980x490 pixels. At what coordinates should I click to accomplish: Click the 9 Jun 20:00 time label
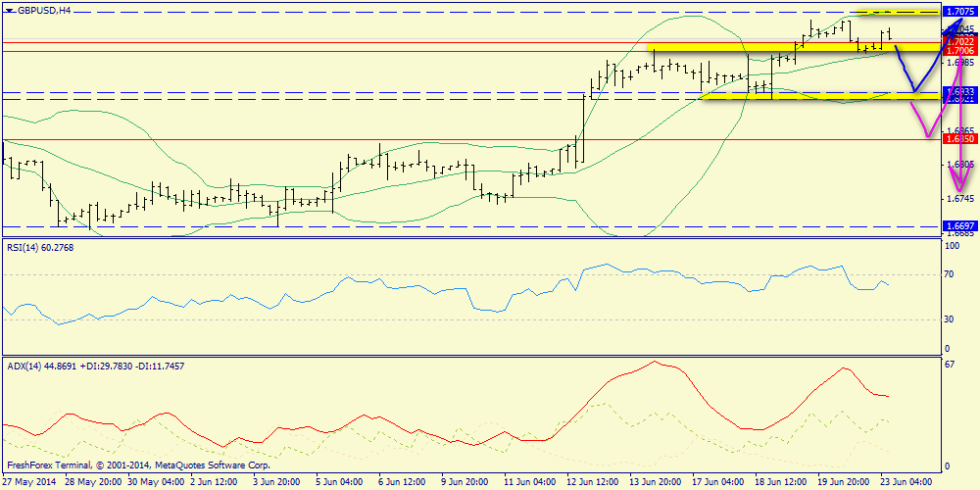[x=465, y=482]
